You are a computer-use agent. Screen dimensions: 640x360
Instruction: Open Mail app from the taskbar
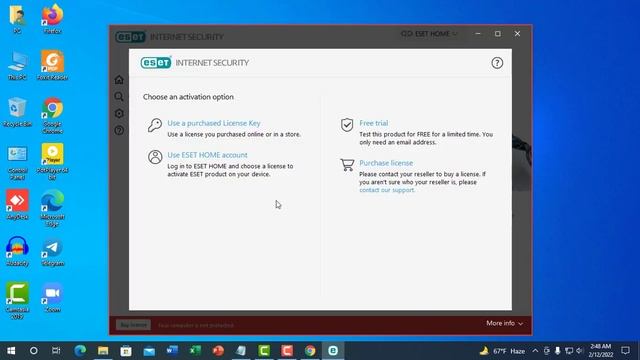[x=149, y=351]
